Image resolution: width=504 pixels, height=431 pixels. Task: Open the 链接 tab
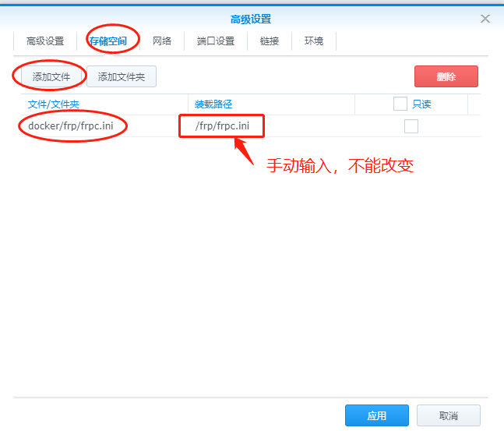tap(270, 41)
